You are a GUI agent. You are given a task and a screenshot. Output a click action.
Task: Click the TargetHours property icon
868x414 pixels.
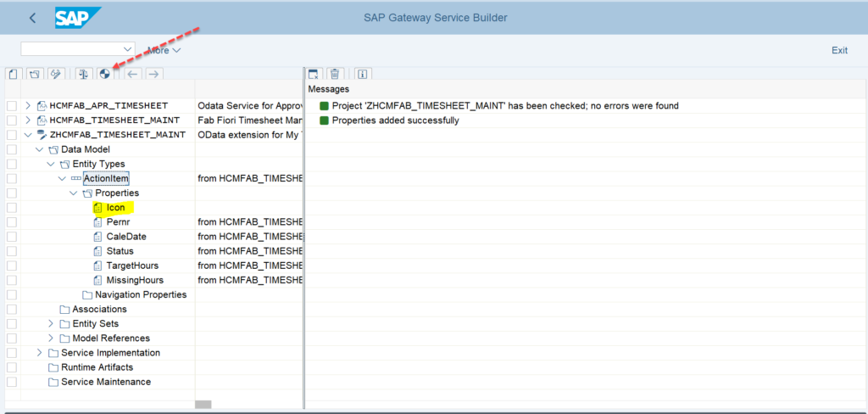point(97,266)
